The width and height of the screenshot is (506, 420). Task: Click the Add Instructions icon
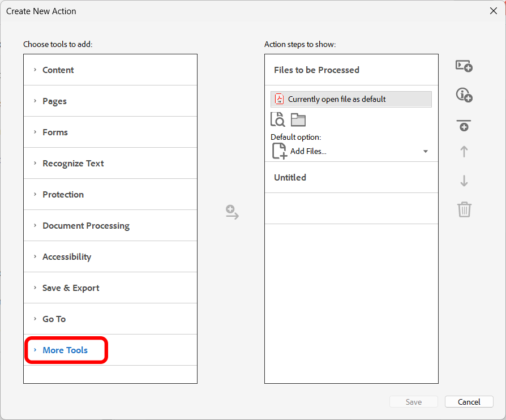[x=464, y=95]
